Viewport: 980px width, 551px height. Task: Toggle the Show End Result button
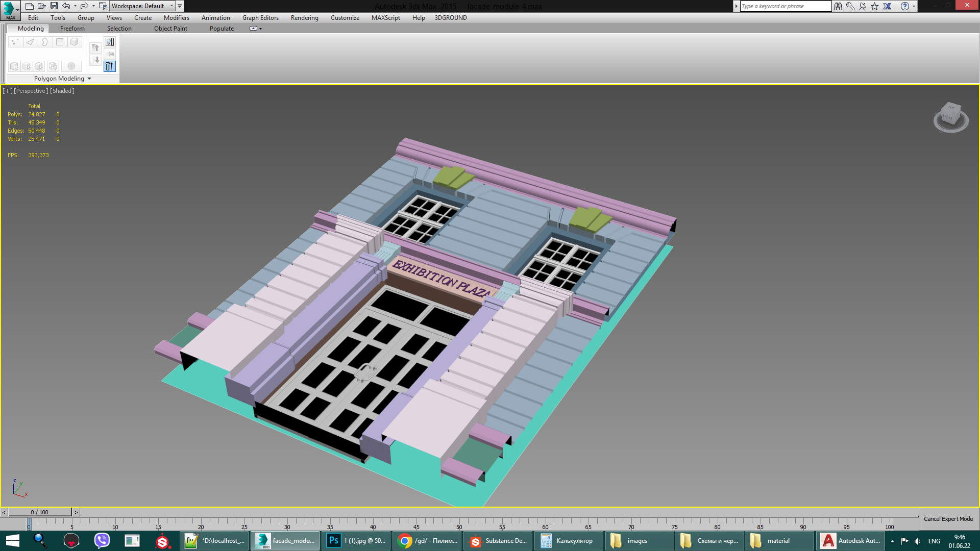(x=110, y=66)
